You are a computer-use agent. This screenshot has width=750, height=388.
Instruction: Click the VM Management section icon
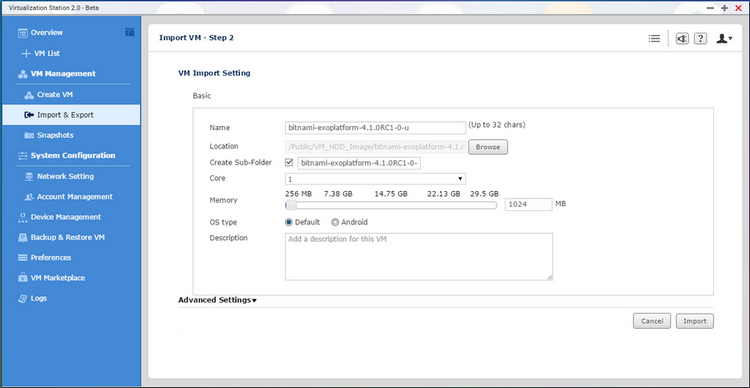22,74
